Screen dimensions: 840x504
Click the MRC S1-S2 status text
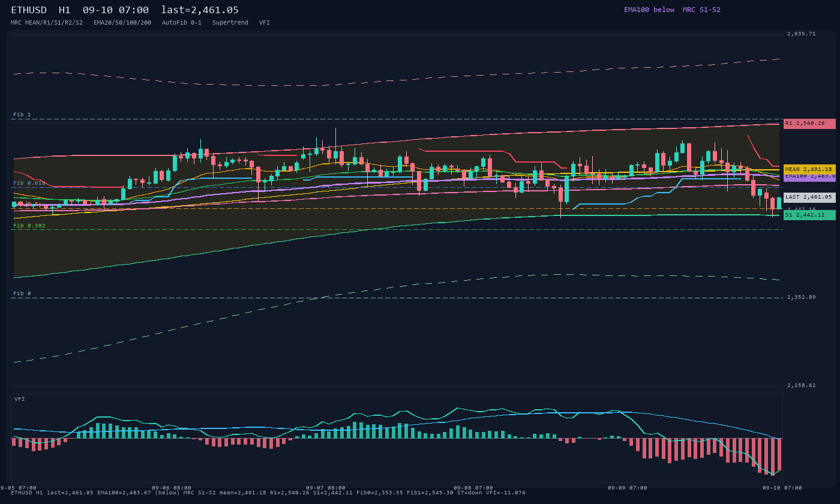point(701,10)
